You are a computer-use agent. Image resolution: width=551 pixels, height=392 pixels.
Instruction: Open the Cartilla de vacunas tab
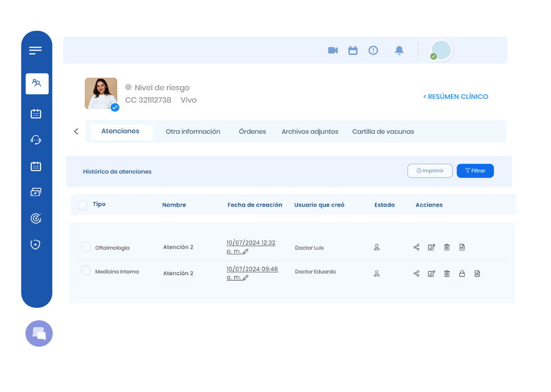(x=383, y=131)
